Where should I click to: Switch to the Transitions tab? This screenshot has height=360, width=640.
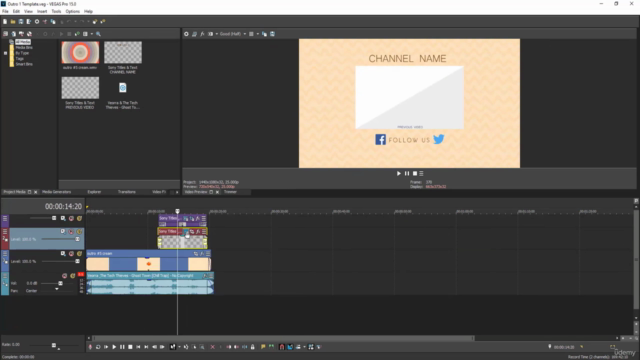(127, 192)
